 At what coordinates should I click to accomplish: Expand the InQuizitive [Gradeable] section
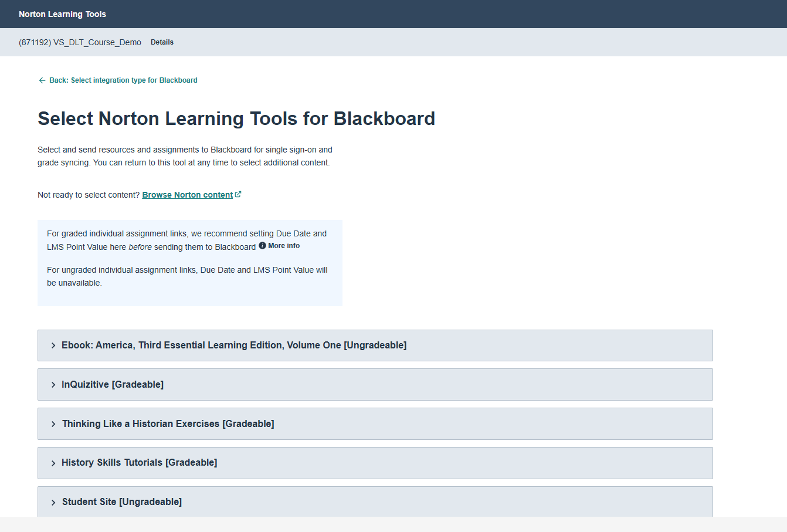point(113,384)
